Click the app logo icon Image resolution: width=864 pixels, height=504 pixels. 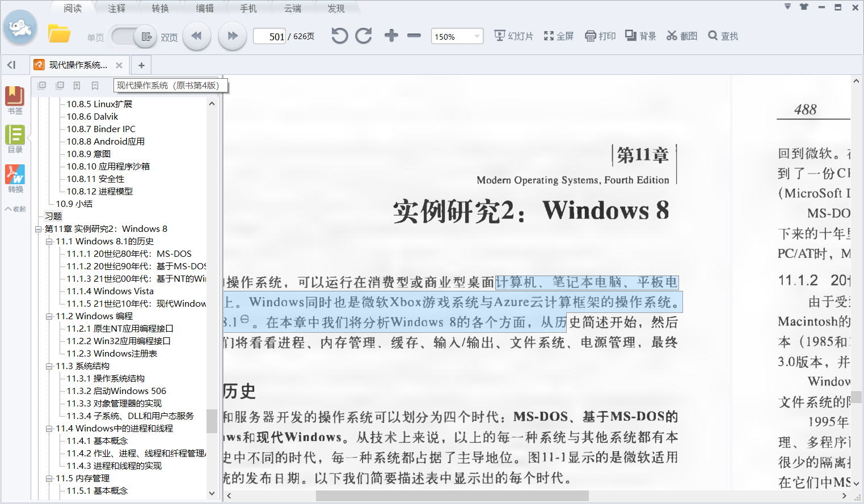pyautogui.click(x=20, y=27)
